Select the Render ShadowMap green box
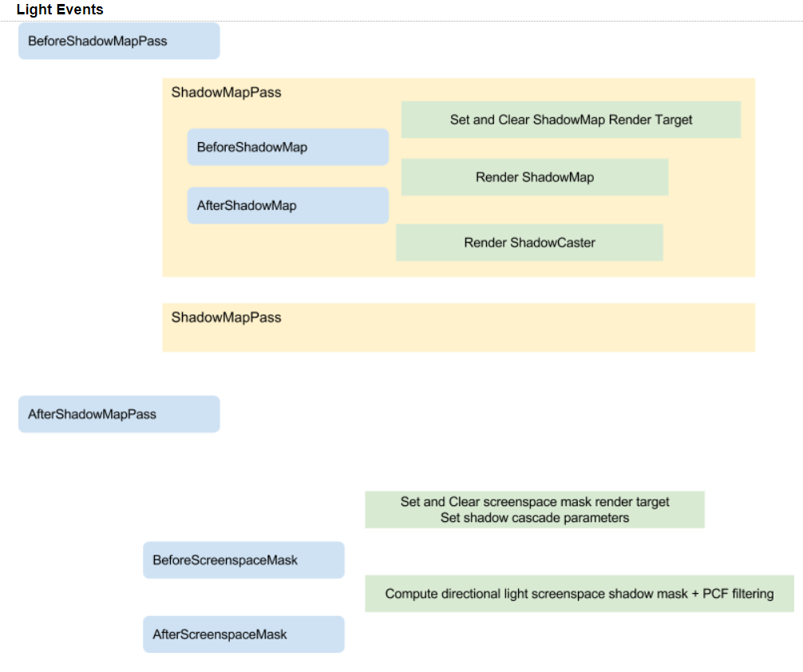This screenshot has width=803, height=672. click(534, 177)
